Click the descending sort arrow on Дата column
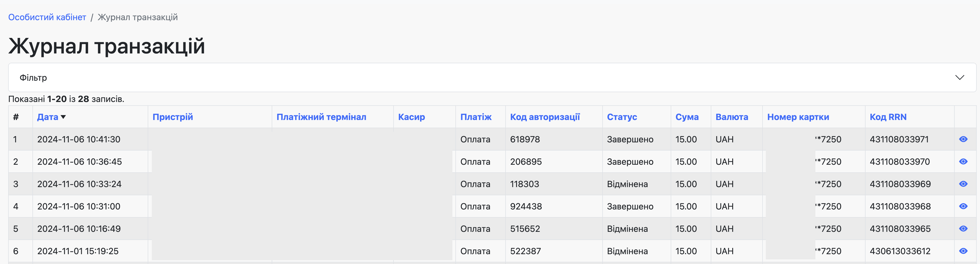The width and height of the screenshot is (980, 264). (x=64, y=117)
